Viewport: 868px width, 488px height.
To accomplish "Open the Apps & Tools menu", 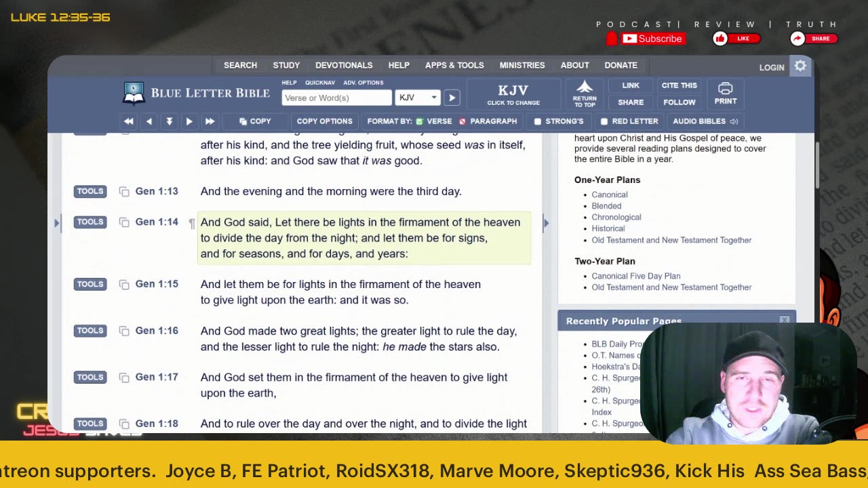I will tap(454, 65).
